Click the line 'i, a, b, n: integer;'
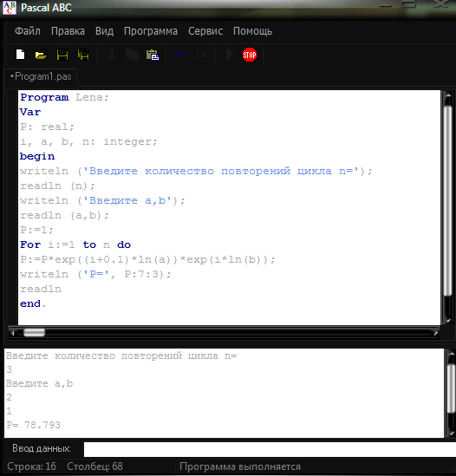 (x=88, y=142)
